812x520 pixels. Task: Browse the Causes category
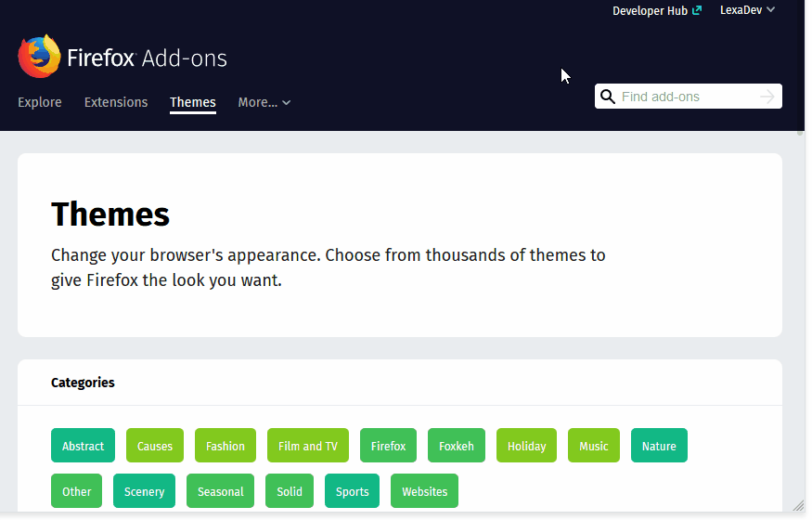155,448
